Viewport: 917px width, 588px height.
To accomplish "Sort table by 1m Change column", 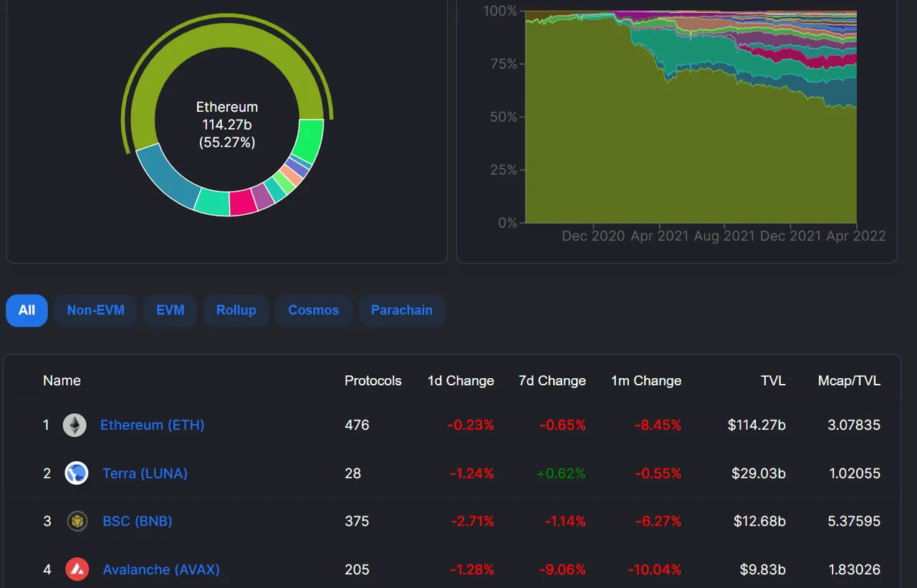I will pos(646,380).
